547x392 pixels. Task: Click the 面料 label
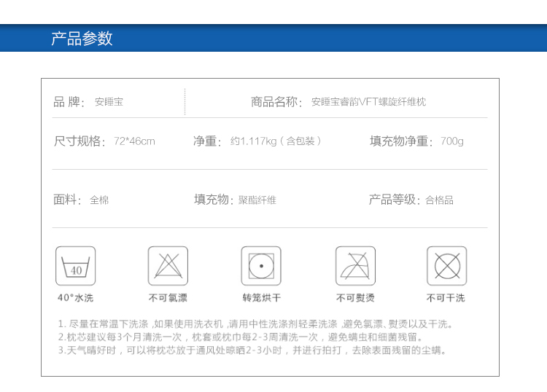(67, 200)
